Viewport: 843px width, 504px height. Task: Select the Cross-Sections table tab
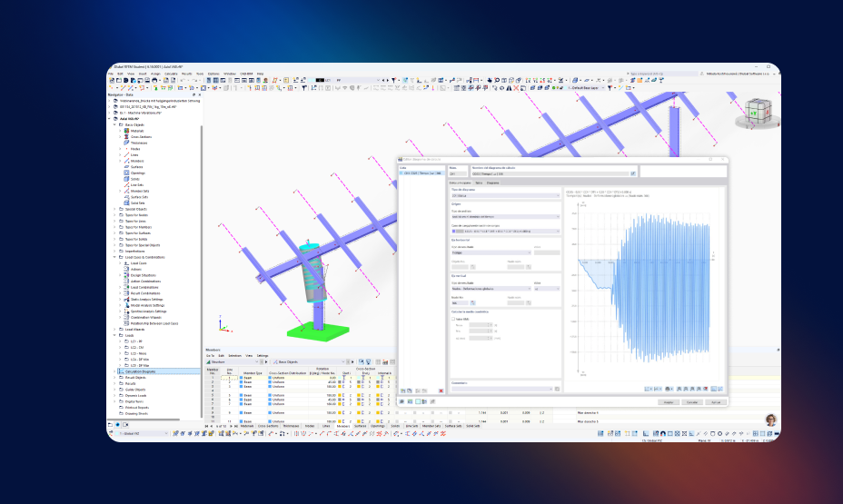268,426
